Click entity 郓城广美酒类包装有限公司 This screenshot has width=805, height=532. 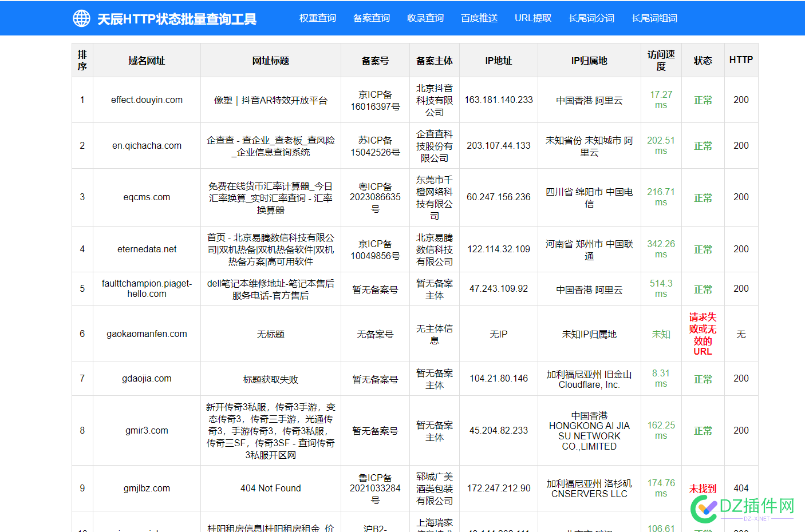[435, 489]
